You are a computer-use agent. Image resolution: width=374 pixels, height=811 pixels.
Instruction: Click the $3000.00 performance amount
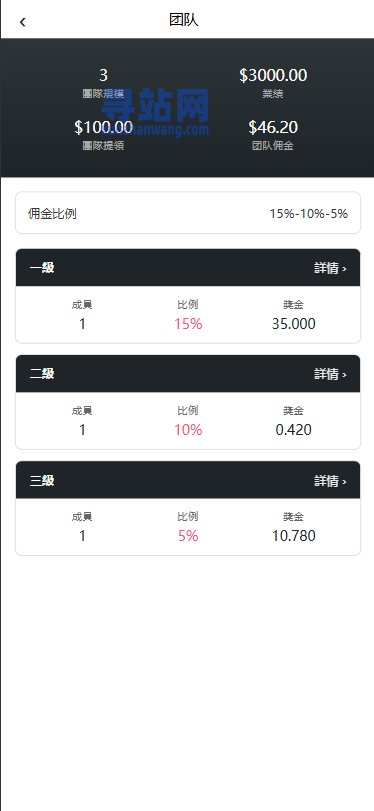273,76
